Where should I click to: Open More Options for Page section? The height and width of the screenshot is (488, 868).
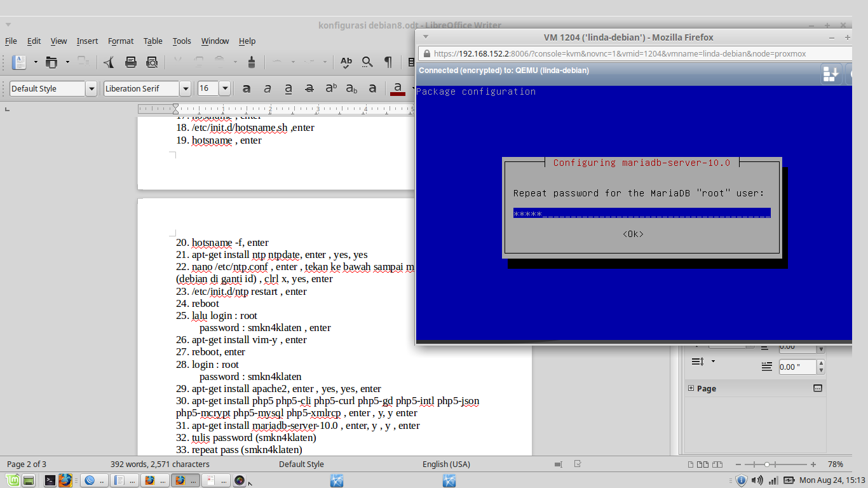coord(818,388)
